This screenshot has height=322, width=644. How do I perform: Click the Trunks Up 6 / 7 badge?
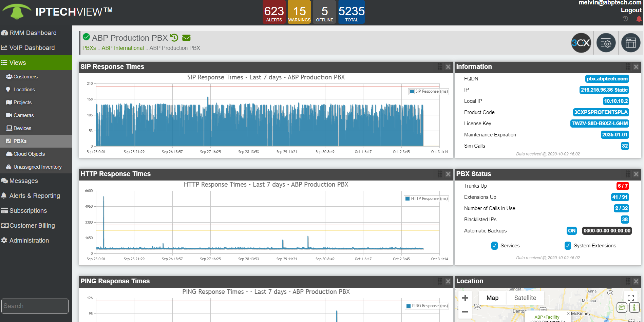tap(623, 186)
